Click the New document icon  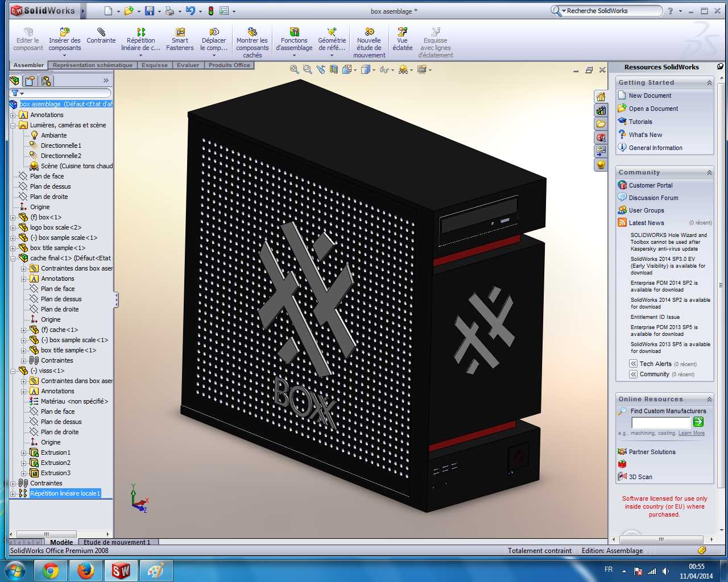(109, 11)
